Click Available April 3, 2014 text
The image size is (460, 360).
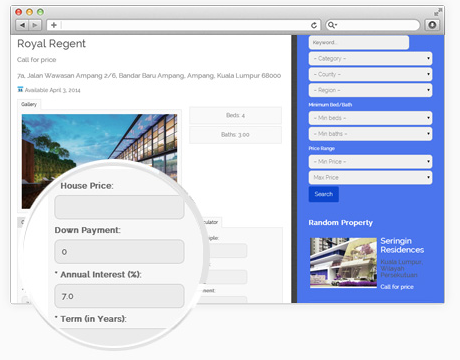(52, 90)
